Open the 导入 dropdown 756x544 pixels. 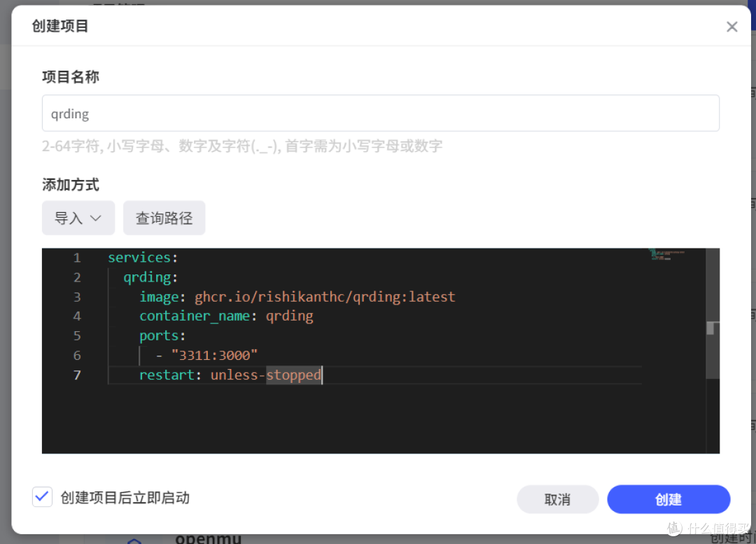78,218
